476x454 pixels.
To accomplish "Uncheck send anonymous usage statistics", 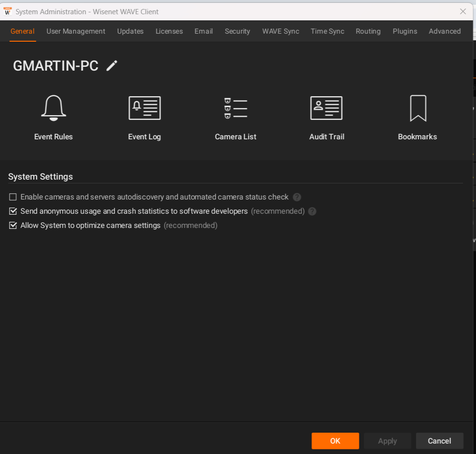I will click(13, 211).
